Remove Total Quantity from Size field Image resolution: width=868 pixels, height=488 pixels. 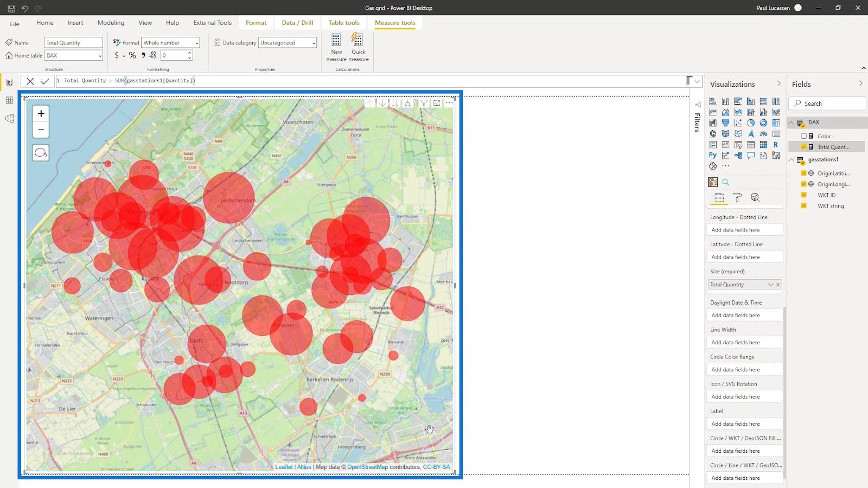pyautogui.click(x=778, y=285)
